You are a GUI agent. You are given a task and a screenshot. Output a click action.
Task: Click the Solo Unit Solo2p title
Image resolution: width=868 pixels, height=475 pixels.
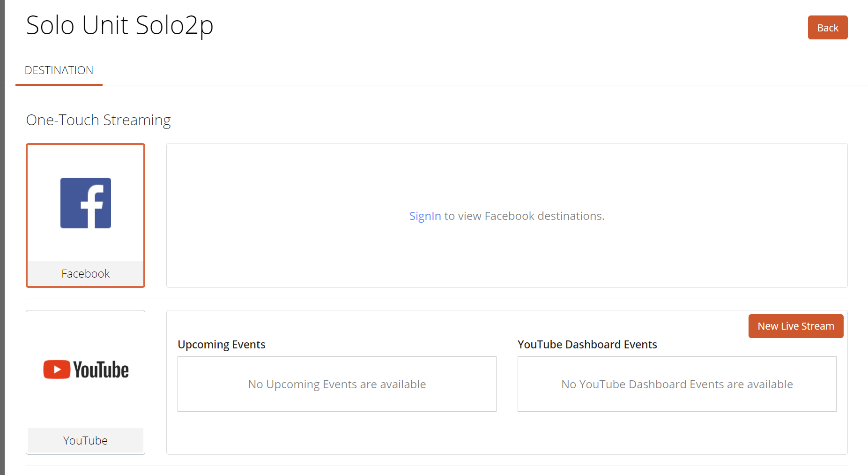(x=120, y=25)
